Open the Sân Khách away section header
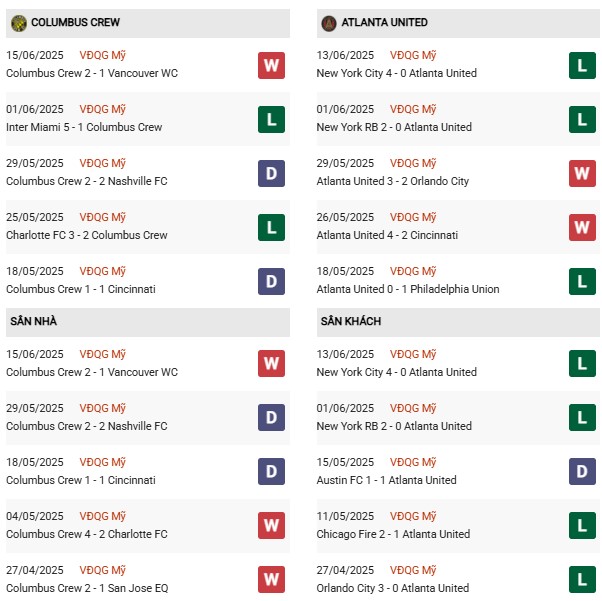Image resolution: width=602 pixels, height=601 pixels. (x=458, y=322)
